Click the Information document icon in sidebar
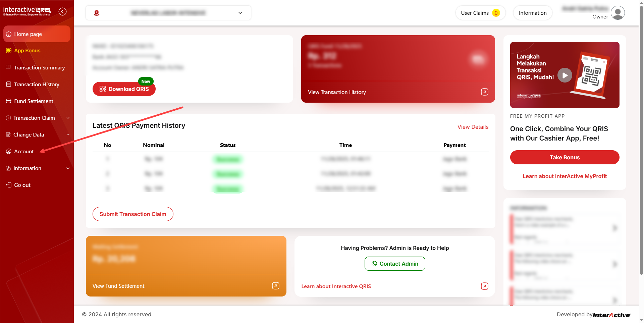The image size is (644, 323). [8, 168]
